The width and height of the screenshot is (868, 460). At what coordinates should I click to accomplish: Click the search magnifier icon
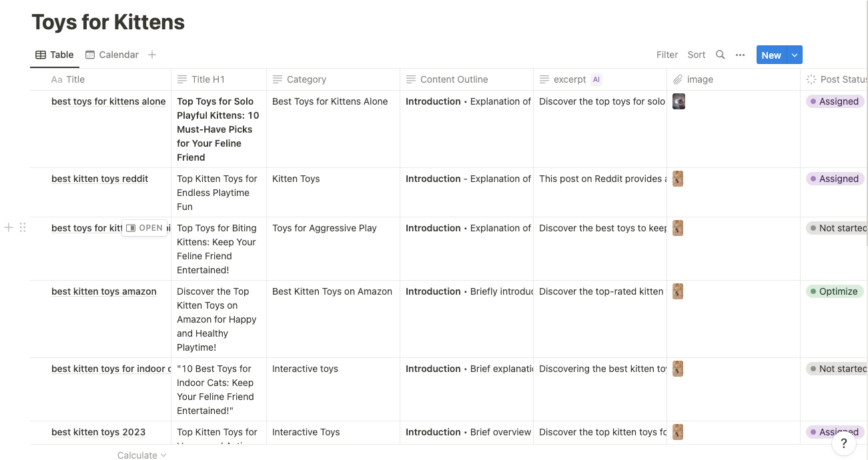(720, 55)
